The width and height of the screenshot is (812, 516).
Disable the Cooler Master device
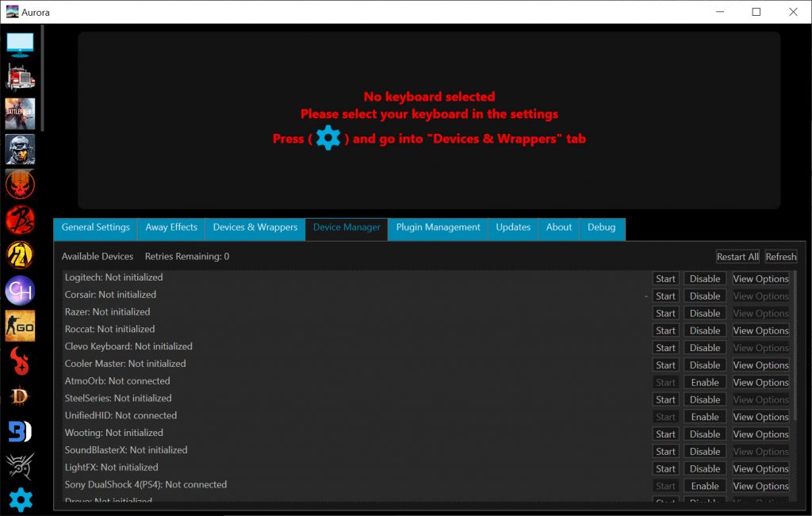[705, 365]
